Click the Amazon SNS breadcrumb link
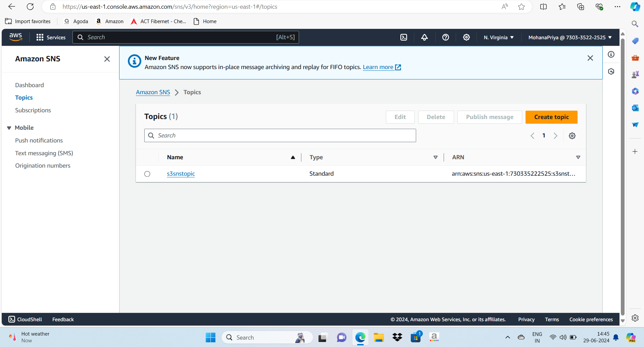This screenshot has width=644, height=347. point(153,92)
